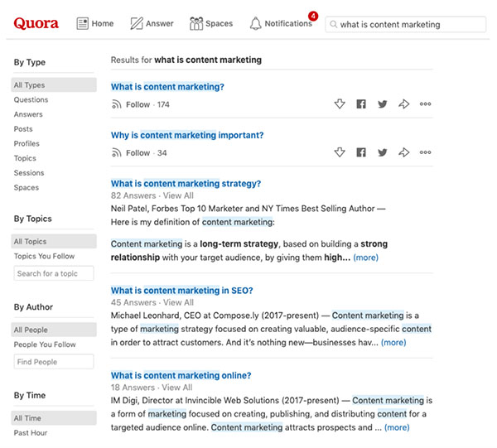Follow the question with 34 followers

coord(138,153)
